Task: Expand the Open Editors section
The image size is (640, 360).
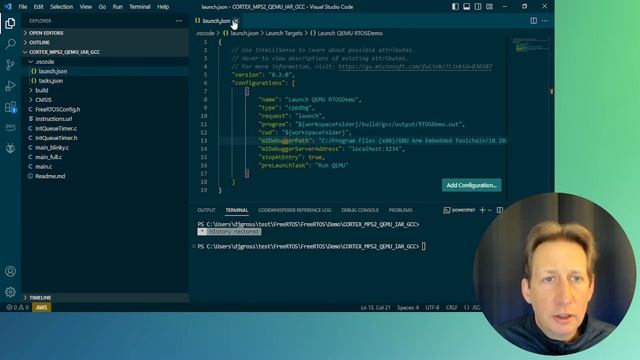Action: pos(105,33)
